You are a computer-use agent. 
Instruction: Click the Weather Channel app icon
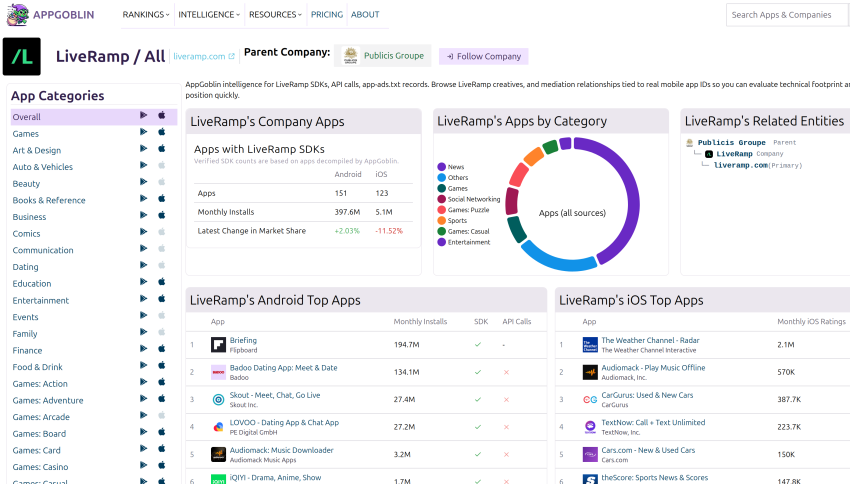(x=590, y=345)
